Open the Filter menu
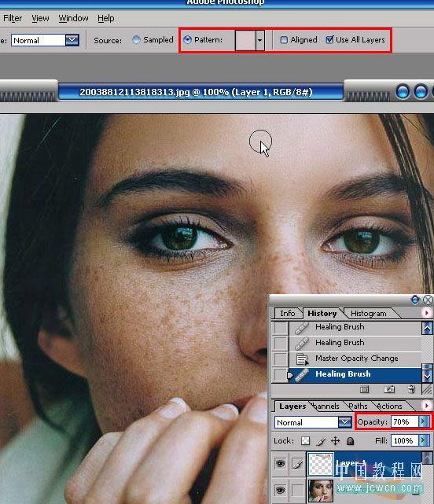The width and height of the screenshot is (434, 504). coord(13,18)
